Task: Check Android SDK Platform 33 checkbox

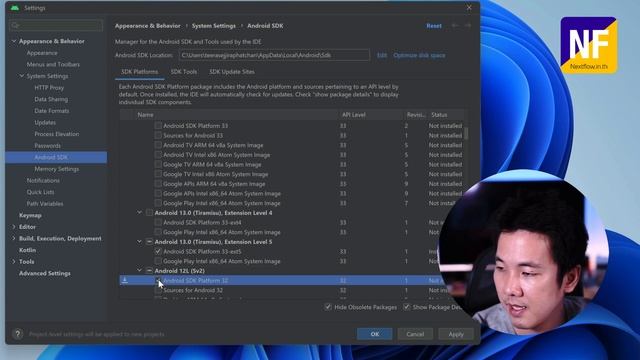Action: point(158,126)
